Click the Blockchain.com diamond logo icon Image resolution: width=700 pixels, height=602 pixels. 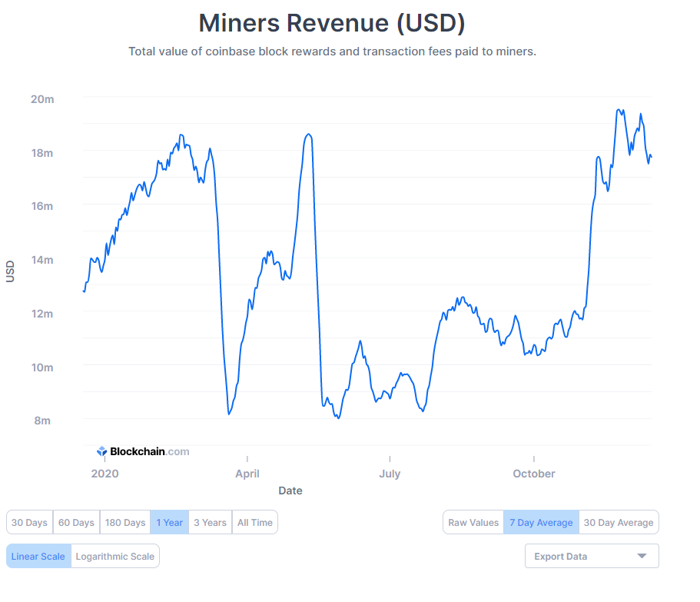[x=101, y=452]
